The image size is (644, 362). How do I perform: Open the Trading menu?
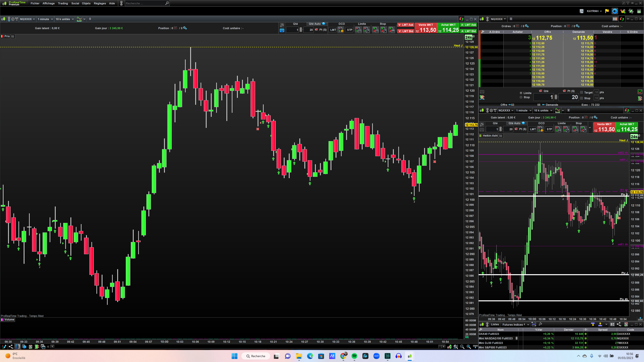[63, 3]
